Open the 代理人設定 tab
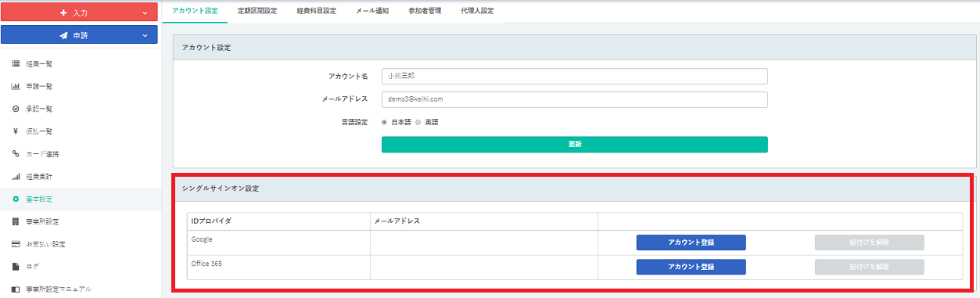980x298 pixels. pyautogui.click(x=478, y=11)
